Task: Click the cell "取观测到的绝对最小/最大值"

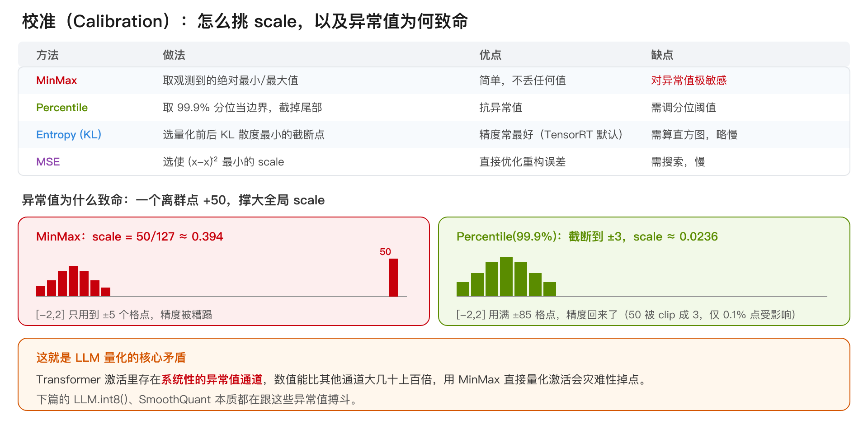Action: pyautogui.click(x=231, y=80)
